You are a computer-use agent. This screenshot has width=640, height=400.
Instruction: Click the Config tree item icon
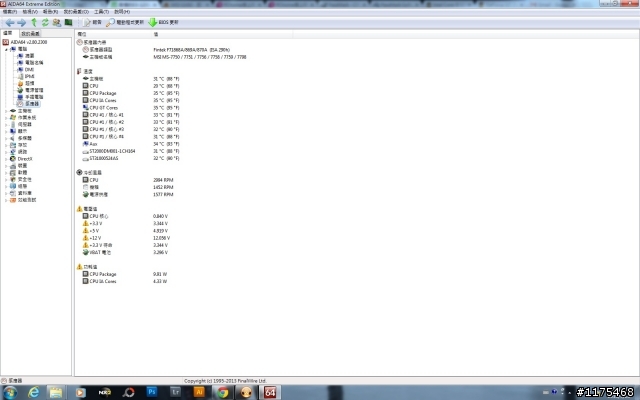(x=13, y=186)
